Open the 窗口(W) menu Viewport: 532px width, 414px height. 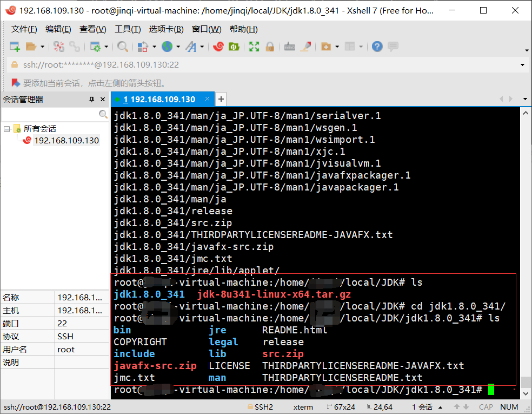pyautogui.click(x=207, y=29)
